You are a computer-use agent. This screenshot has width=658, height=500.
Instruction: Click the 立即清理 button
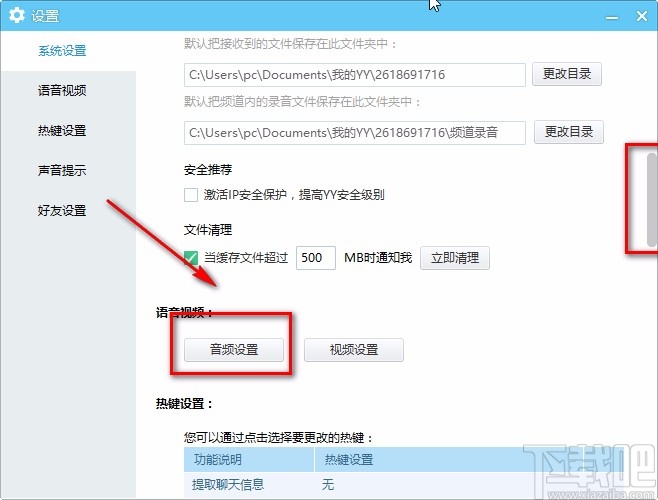click(455, 257)
